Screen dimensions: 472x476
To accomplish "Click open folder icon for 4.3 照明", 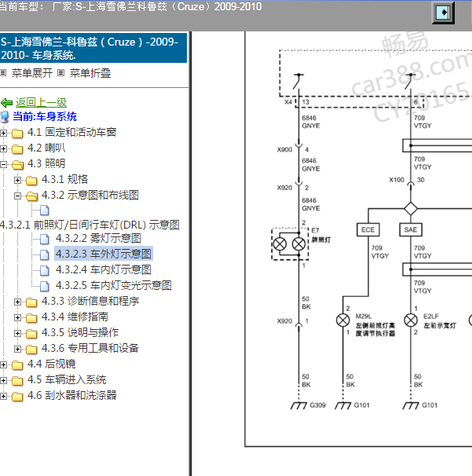I will pos(17,164).
